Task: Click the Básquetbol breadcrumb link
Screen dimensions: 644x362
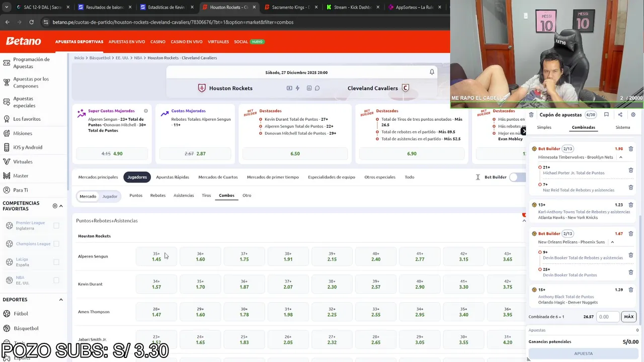Action: 100,58
